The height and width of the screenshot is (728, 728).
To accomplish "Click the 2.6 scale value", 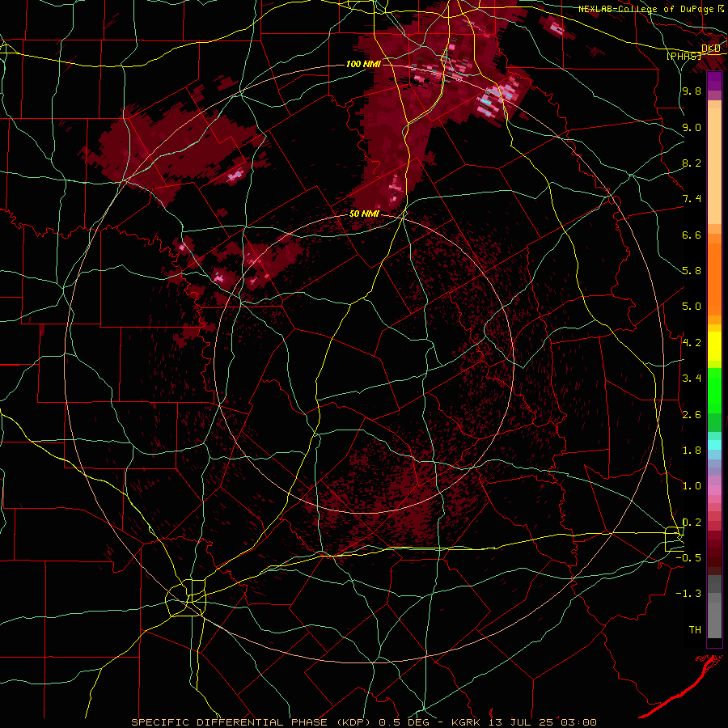I will coord(692,415).
